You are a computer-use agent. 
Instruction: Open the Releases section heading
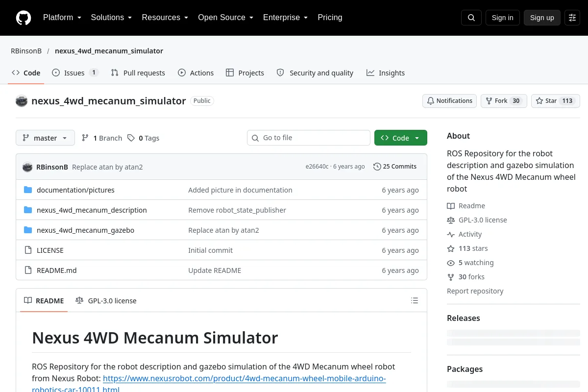tap(464, 318)
